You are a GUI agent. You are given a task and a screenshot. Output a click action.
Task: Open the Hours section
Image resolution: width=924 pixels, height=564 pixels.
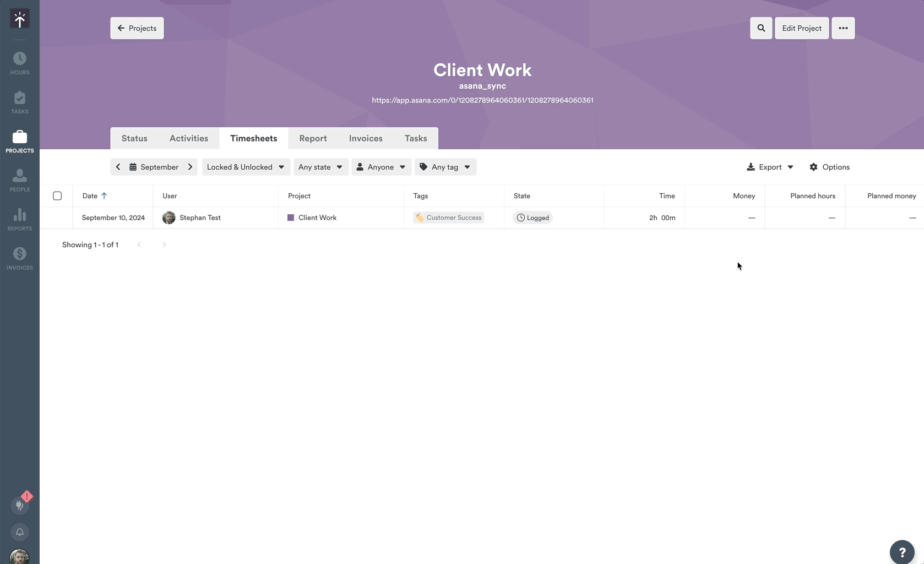pos(20,63)
